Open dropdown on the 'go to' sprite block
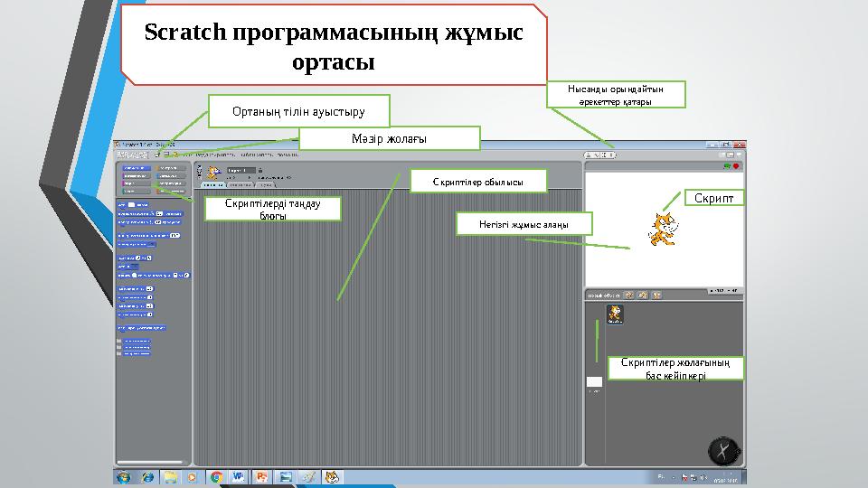The width and height of the screenshot is (868, 488). (135, 267)
